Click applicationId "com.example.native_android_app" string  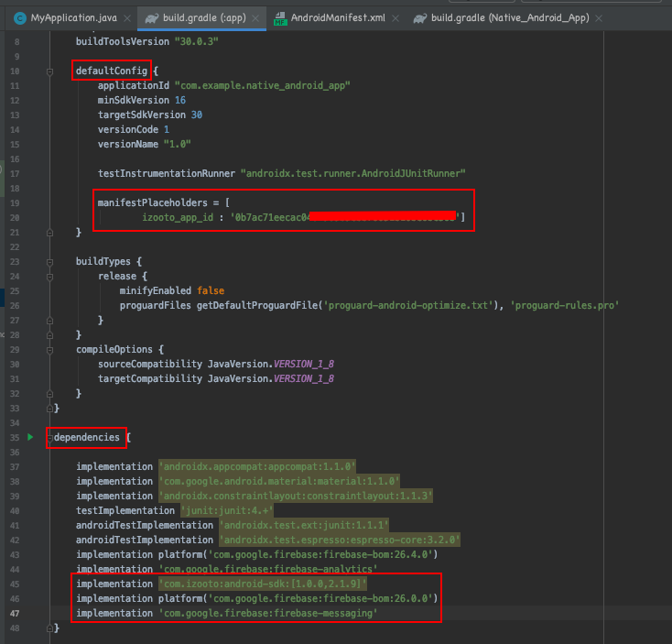pyautogui.click(x=262, y=85)
